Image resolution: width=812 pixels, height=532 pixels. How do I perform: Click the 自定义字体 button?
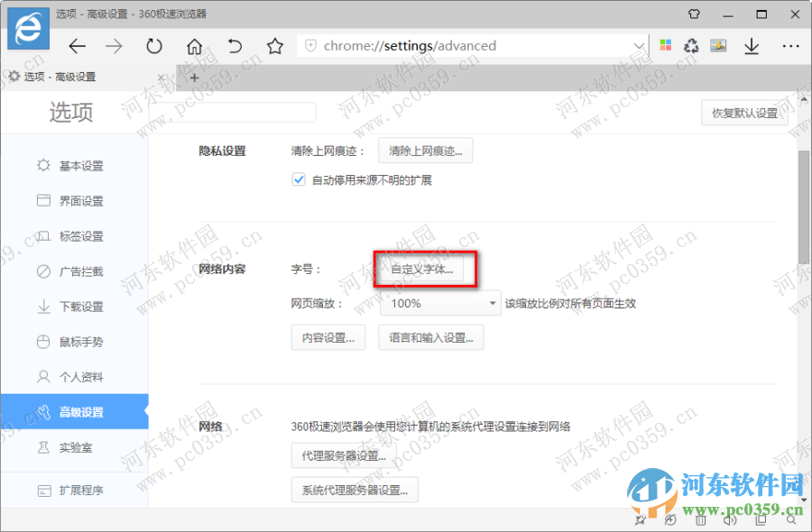point(425,268)
